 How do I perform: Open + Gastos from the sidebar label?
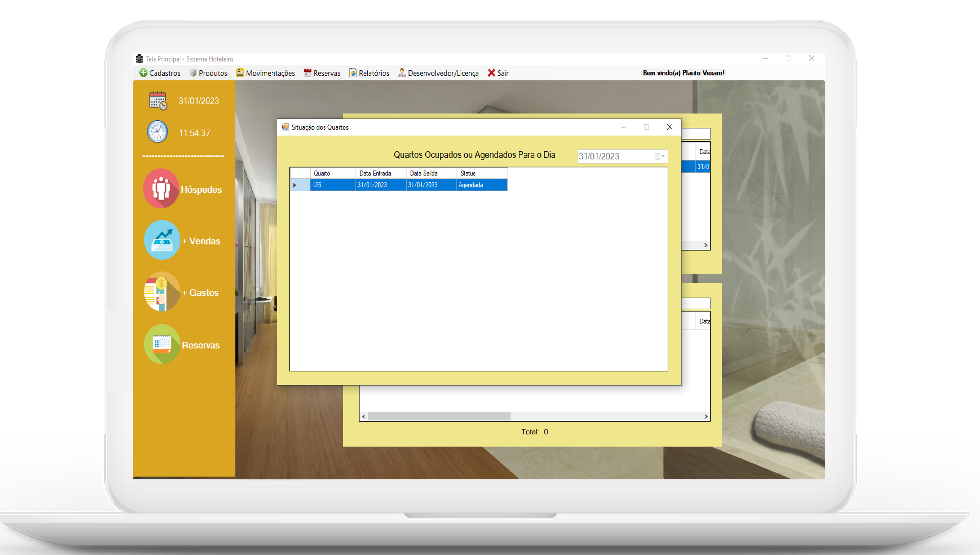click(x=200, y=292)
